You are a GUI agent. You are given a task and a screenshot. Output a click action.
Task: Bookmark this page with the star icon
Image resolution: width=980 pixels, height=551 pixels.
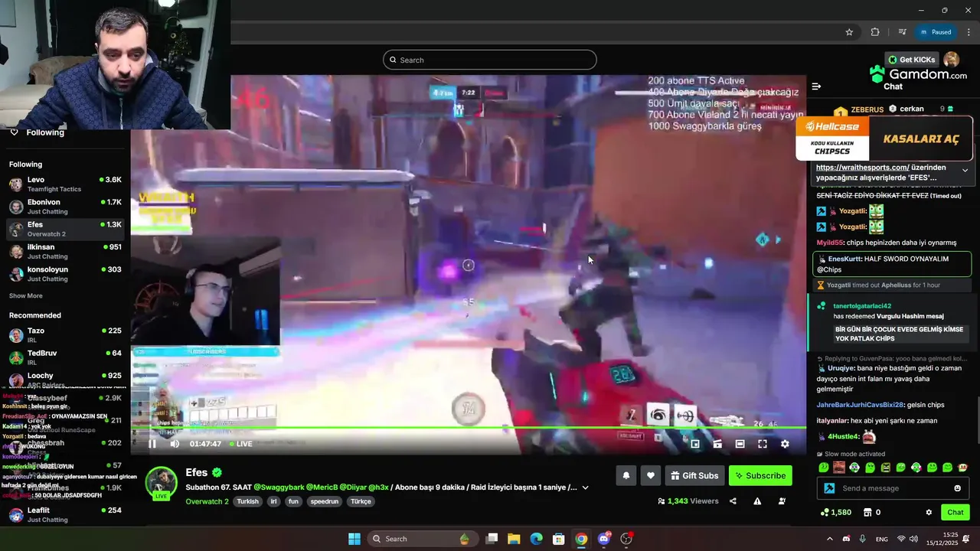849,32
